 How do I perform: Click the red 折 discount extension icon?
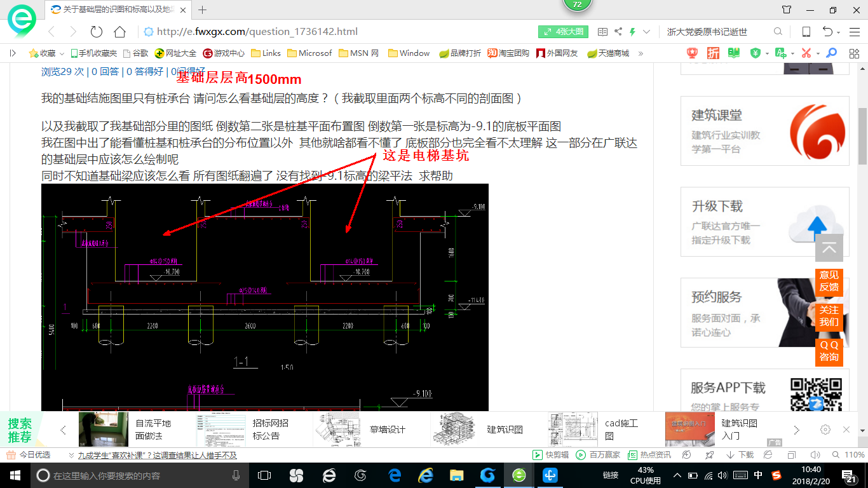pos(714,53)
